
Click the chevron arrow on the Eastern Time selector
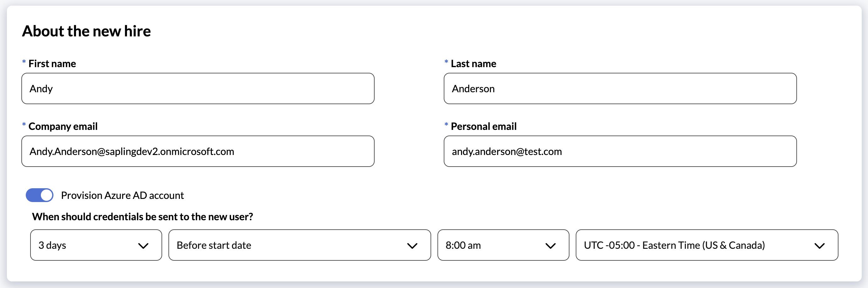[x=819, y=246]
